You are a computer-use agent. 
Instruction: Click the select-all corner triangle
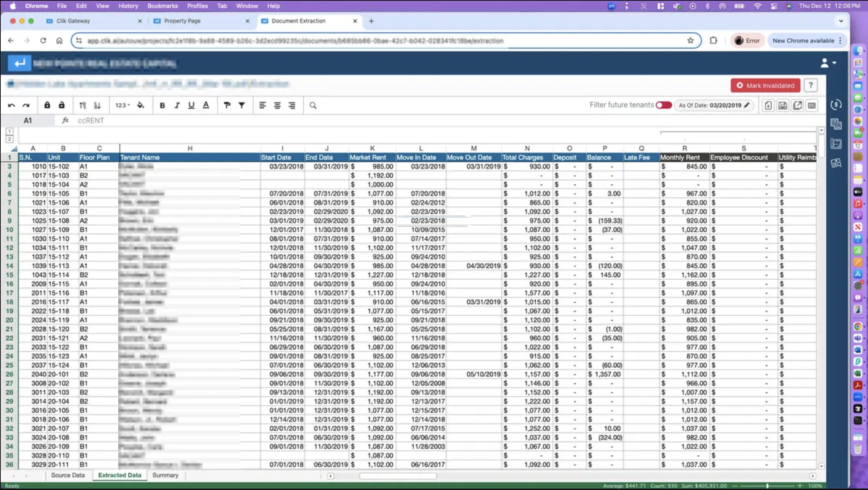click(13, 149)
